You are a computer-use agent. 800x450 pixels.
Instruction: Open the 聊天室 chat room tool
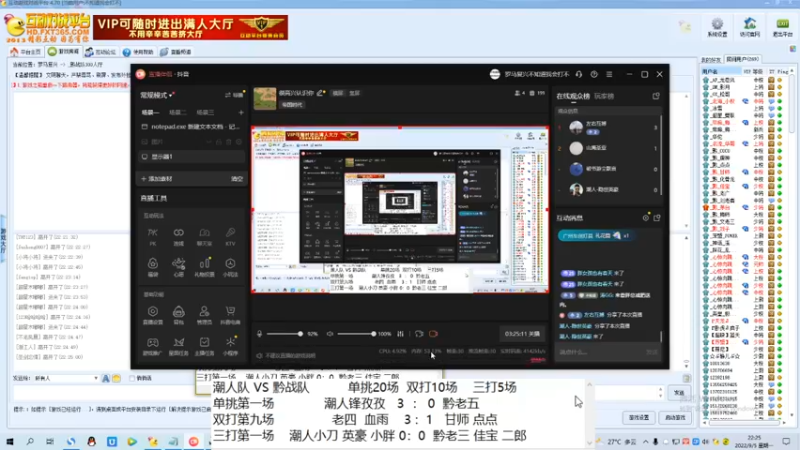click(204, 237)
